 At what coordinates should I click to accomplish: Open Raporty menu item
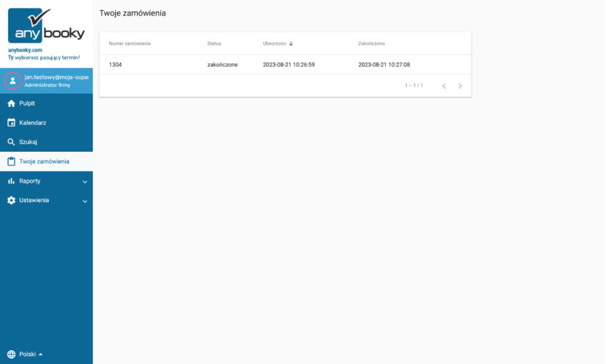(46, 181)
